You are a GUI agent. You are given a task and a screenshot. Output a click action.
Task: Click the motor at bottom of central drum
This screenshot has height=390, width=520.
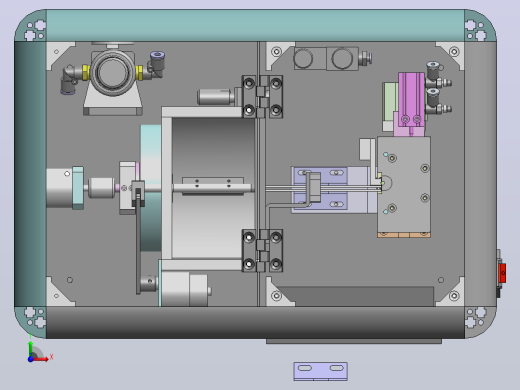pos(185,289)
